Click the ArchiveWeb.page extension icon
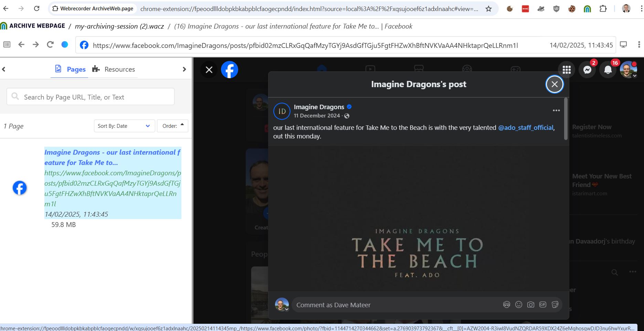Image resolution: width=644 pixels, height=331 pixels. coord(587,9)
